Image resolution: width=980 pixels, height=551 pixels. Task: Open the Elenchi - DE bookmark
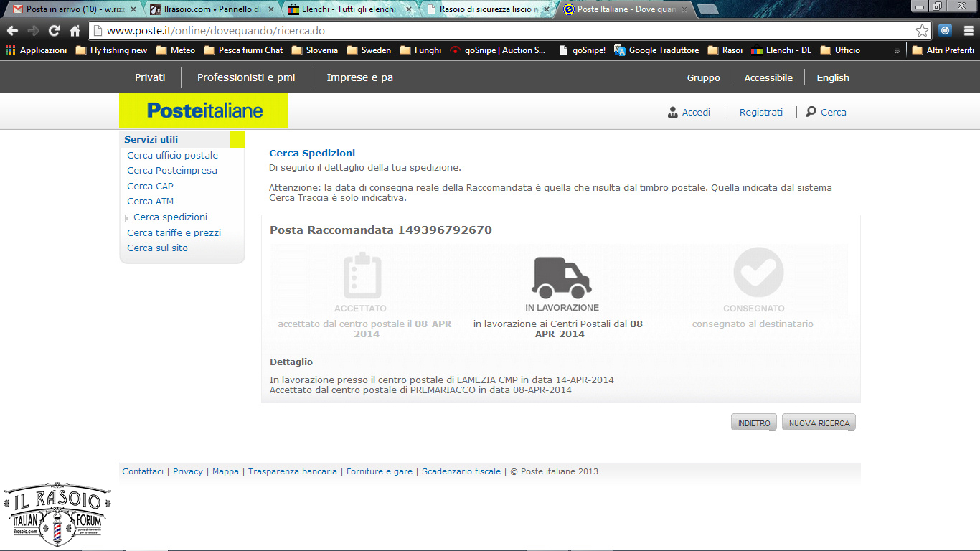coord(781,50)
